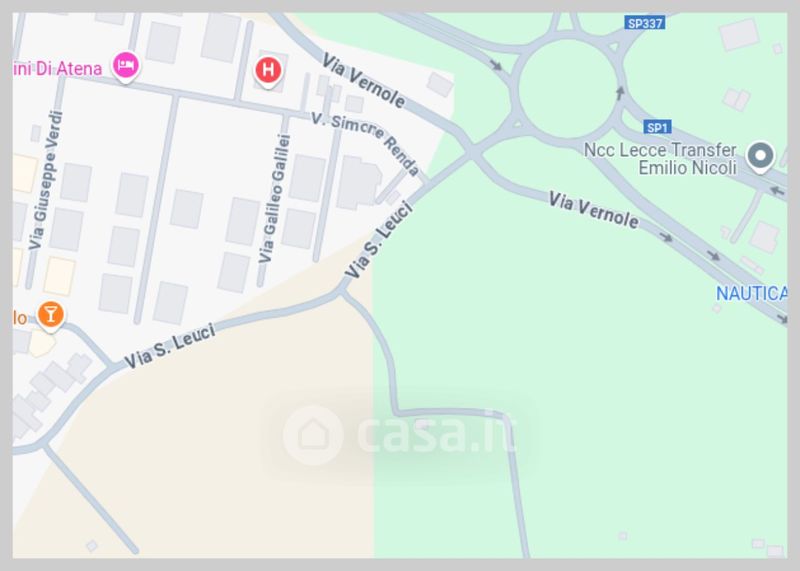Click the orange cocktail bar marker
Viewport: 800px width, 571px height.
[51, 315]
